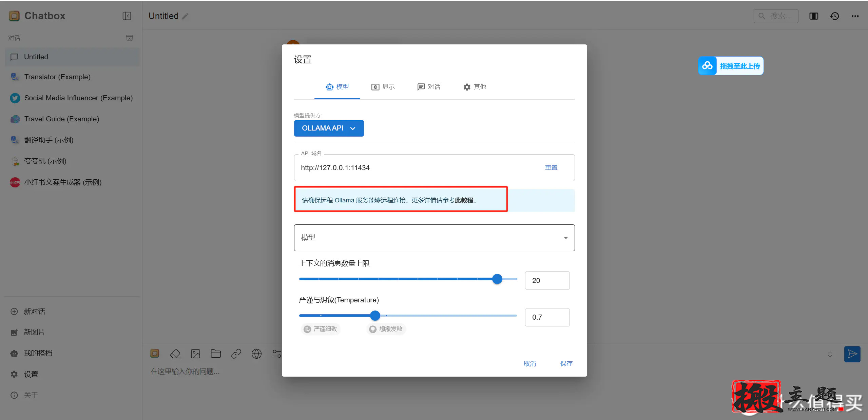This screenshot has width=868, height=420.
Task: Collapse the sidebar with the panel icon
Action: pyautogui.click(x=127, y=16)
